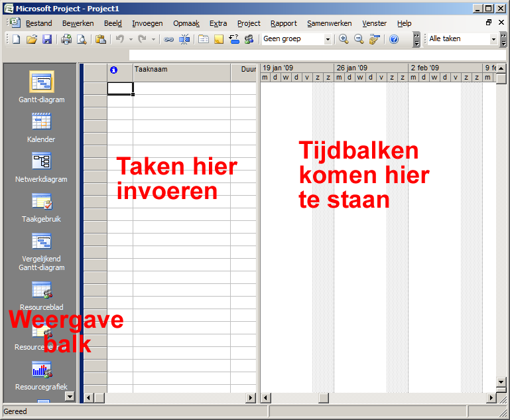
Task: Open the Bestand menu
Action: pyautogui.click(x=38, y=23)
